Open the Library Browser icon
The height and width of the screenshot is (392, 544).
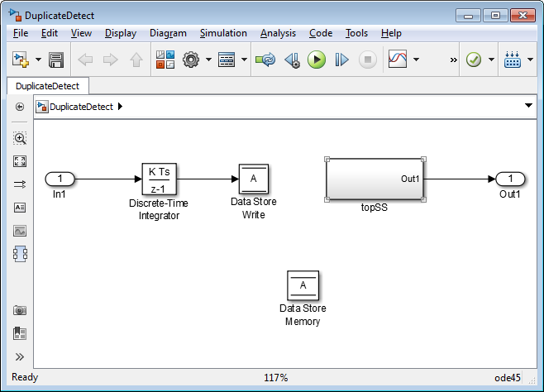pyautogui.click(x=165, y=60)
